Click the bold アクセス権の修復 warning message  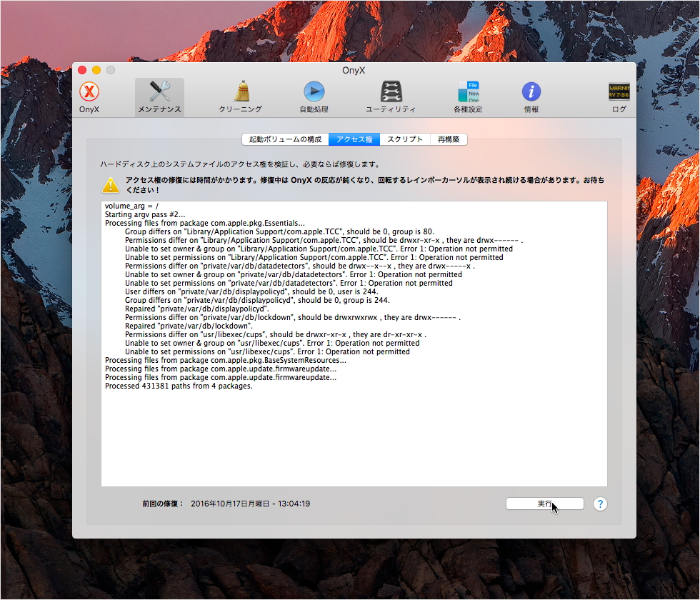click(365, 185)
